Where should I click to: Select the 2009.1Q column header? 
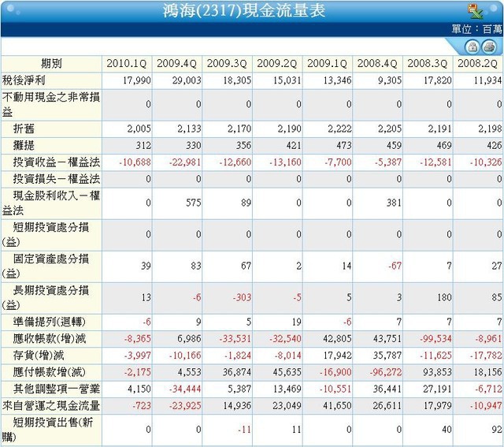click(328, 64)
